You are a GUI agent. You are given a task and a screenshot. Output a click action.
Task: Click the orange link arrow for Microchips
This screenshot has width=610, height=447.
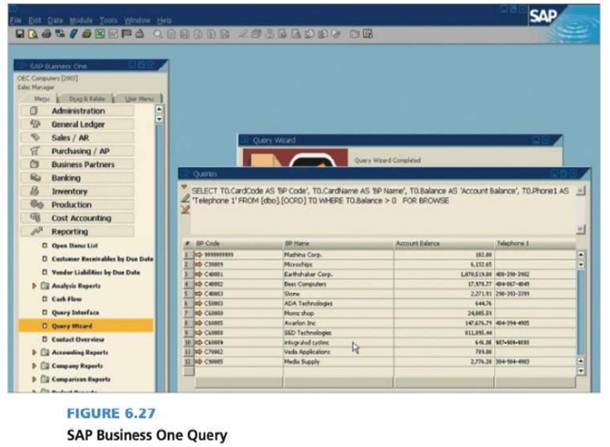point(198,265)
